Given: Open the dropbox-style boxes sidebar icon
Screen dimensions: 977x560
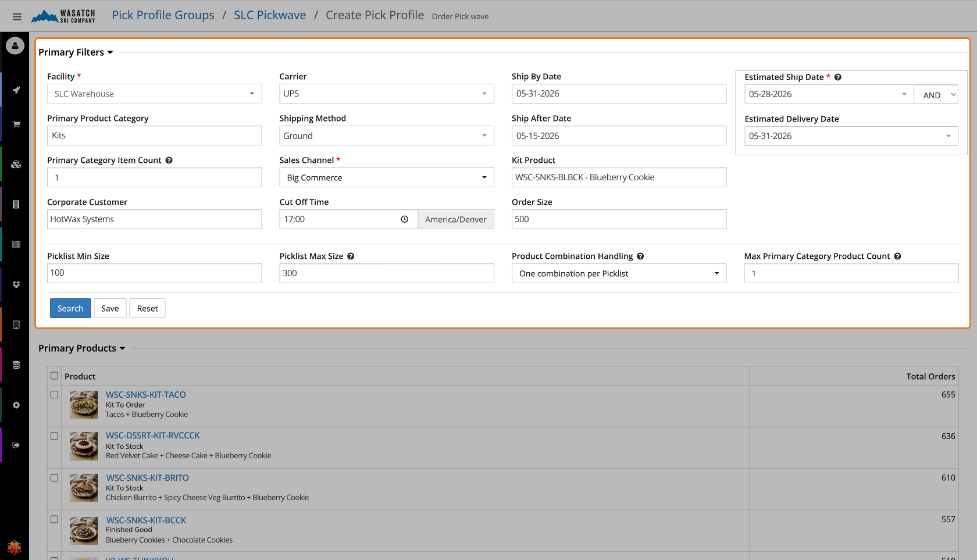Looking at the screenshot, I should [x=16, y=284].
